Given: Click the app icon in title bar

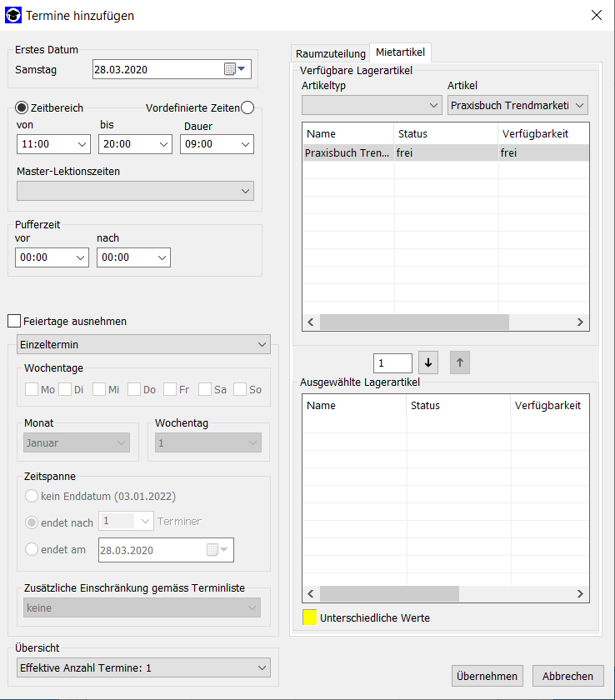Looking at the screenshot, I should (x=13, y=15).
